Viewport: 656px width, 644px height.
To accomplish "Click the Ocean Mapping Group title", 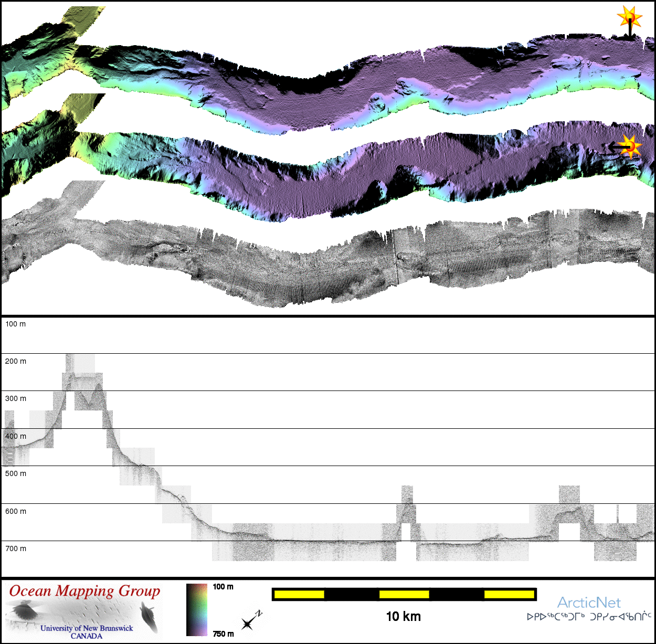I will point(84,591).
